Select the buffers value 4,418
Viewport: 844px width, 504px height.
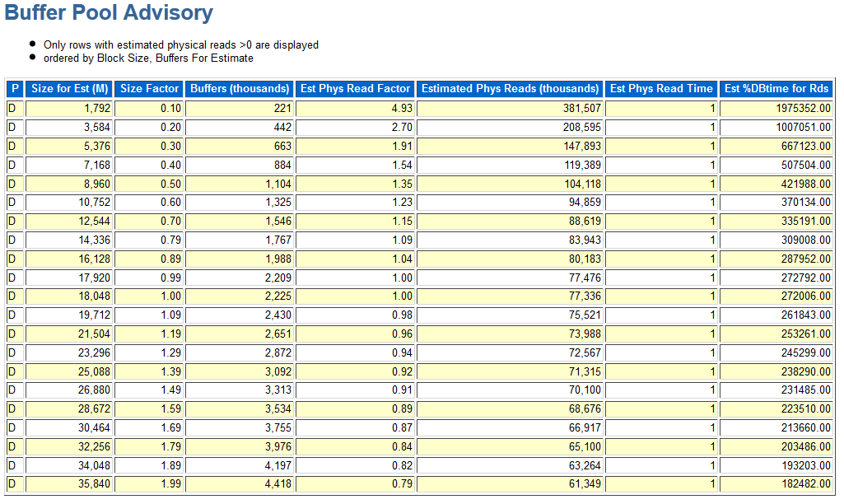pyautogui.click(x=240, y=483)
